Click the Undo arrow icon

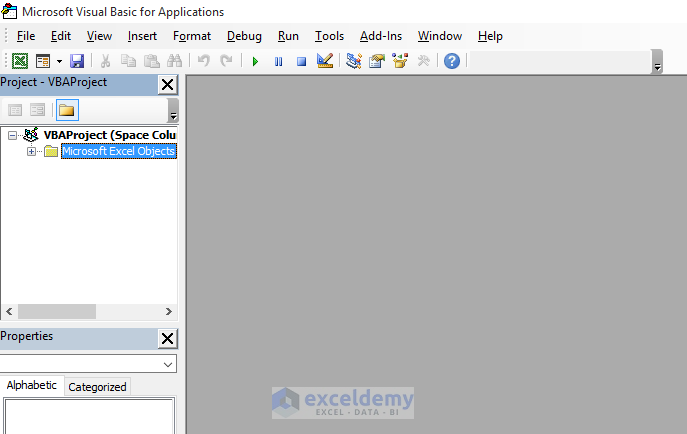click(203, 61)
